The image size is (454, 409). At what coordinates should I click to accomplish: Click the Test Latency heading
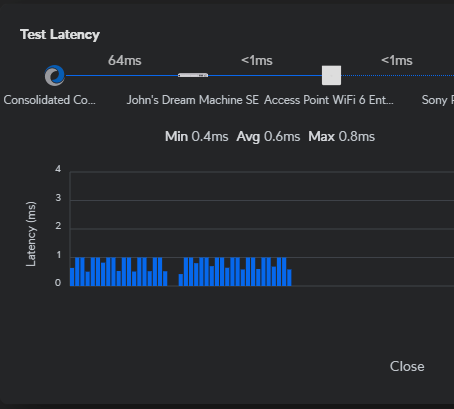pos(60,35)
